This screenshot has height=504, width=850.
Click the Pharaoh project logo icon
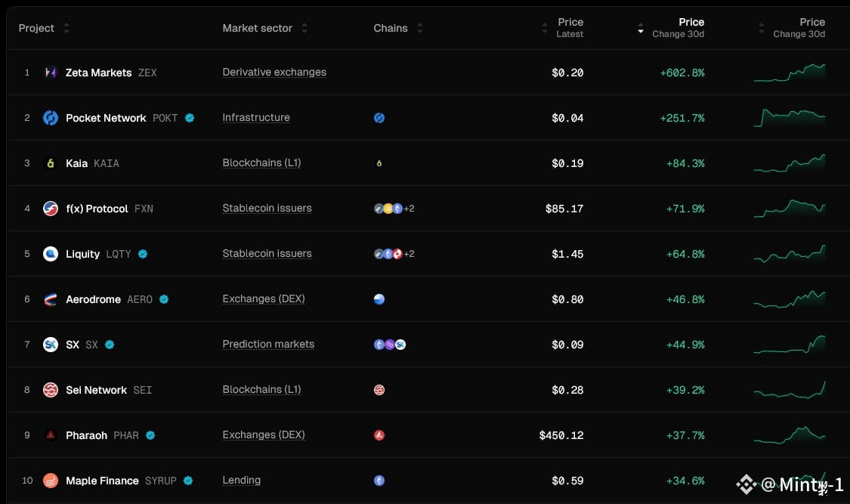[x=51, y=435]
